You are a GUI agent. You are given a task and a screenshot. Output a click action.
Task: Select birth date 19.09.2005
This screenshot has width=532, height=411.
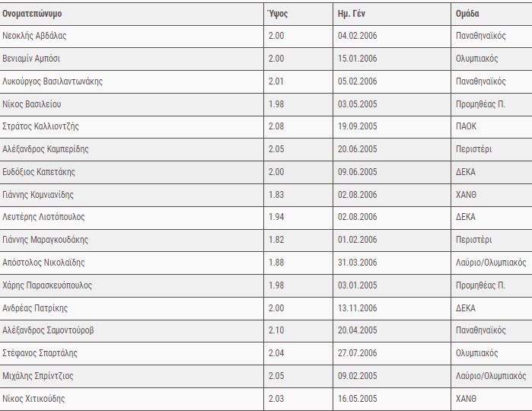tap(358, 126)
